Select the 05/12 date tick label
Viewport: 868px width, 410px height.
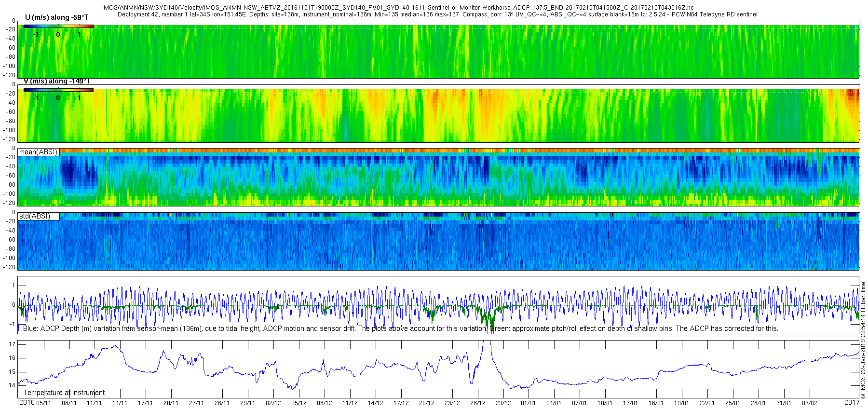pyautogui.click(x=299, y=403)
